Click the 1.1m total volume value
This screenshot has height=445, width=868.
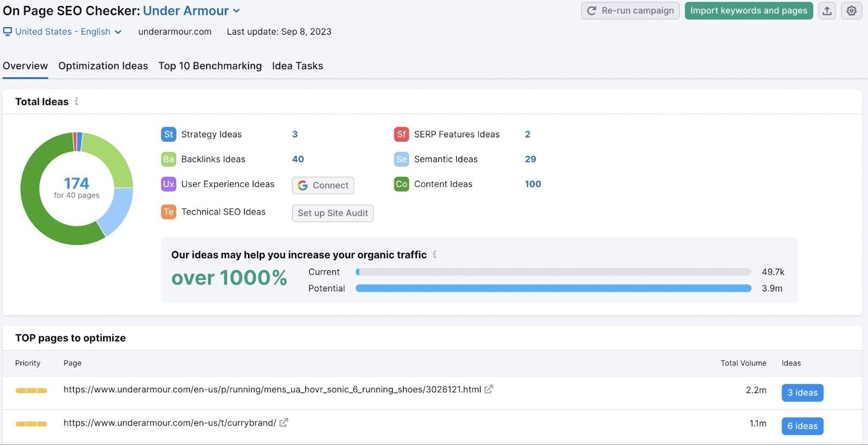click(758, 423)
